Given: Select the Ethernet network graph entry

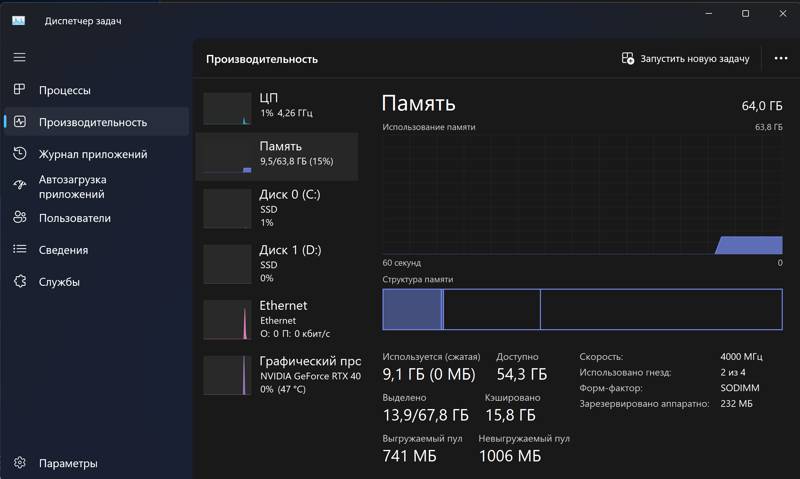Looking at the screenshot, I should pos(277,319).
